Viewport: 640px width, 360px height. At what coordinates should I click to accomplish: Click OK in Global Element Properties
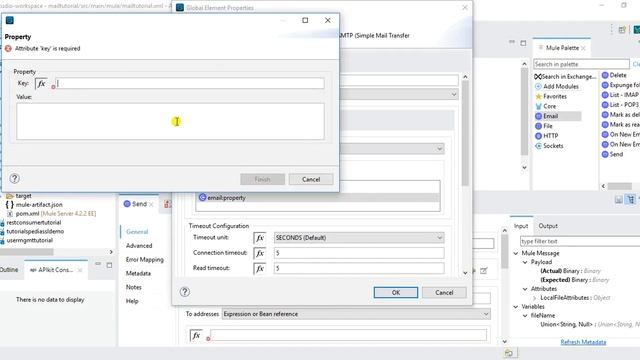click(396, 292)
